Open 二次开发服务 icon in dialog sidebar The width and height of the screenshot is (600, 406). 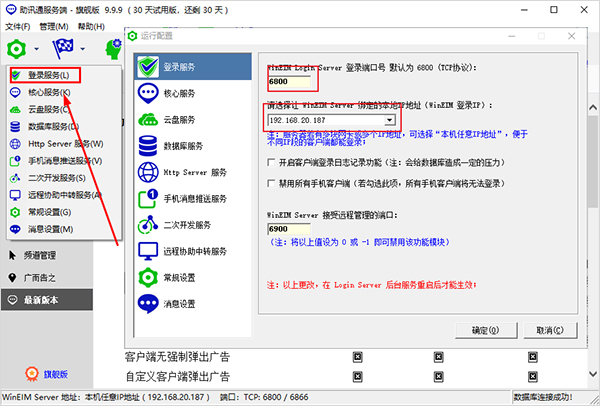point(148,225)
